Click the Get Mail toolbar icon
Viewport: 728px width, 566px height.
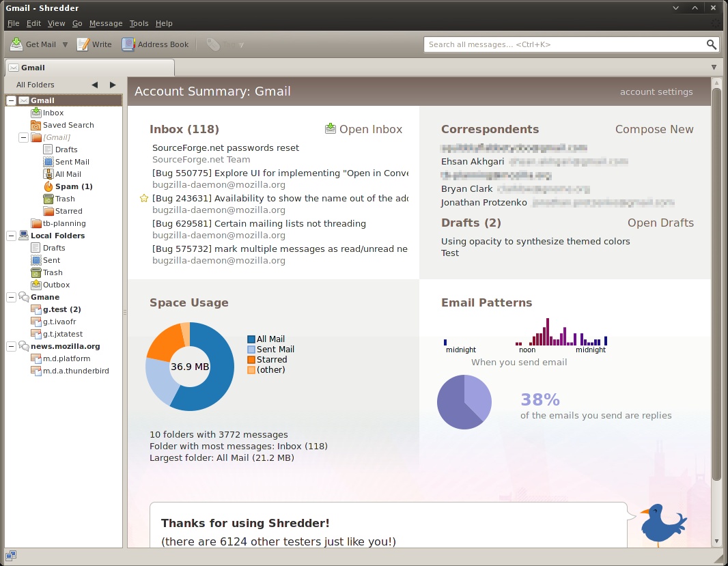(x=16, y=44)
